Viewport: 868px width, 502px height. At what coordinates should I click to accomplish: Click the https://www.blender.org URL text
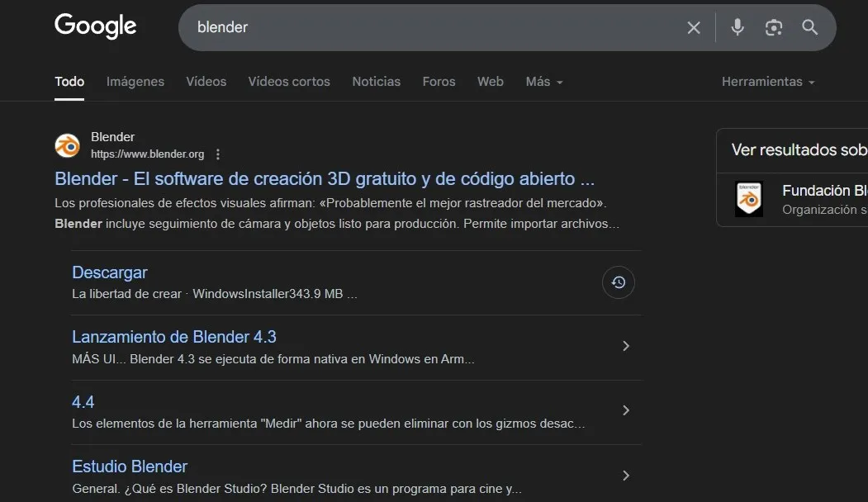147,154
